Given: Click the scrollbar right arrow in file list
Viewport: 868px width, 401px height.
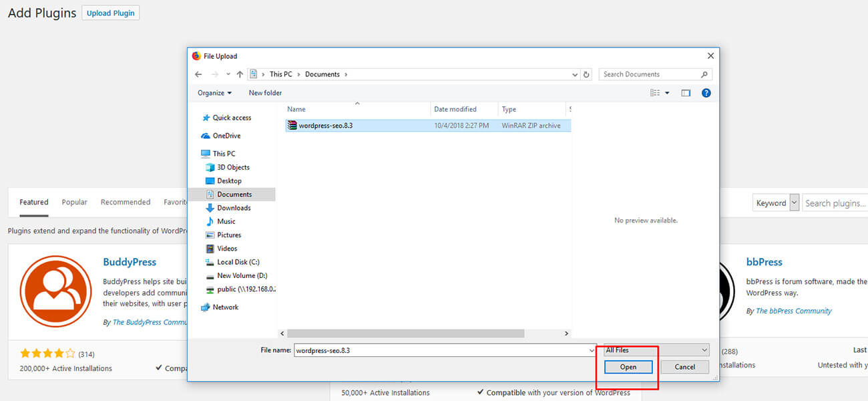Looking at the screenshot, I should pos(567,333).
